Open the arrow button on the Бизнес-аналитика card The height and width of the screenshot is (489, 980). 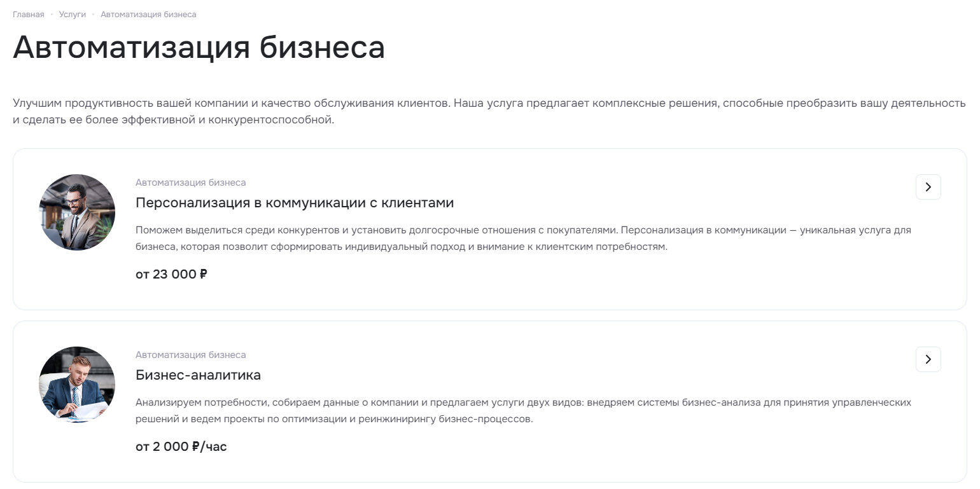pos(928,359)
